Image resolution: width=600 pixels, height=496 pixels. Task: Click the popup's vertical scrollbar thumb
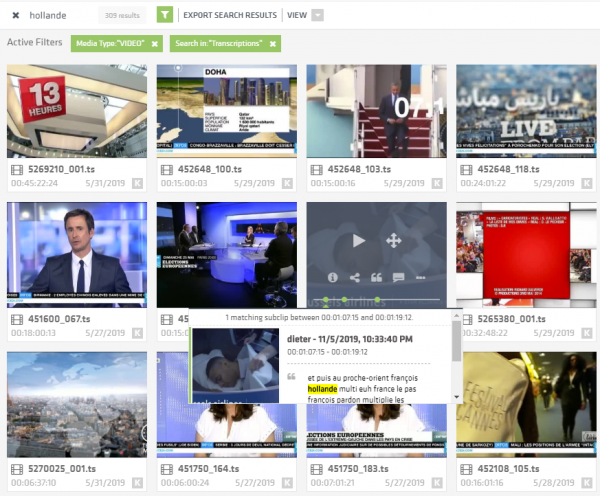[456, 341]
